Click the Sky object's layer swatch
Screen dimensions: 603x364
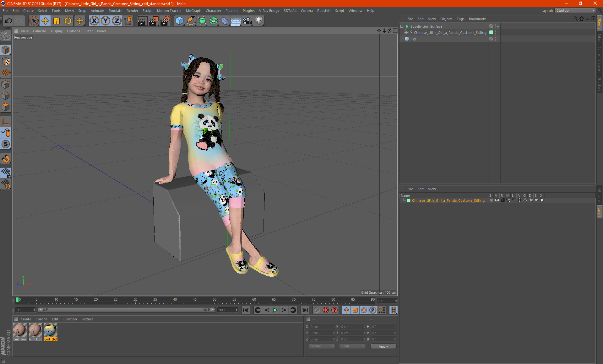491,39
